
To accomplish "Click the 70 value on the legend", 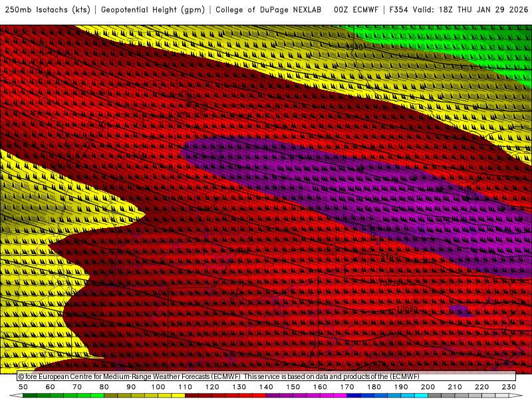I will pyautogui.click(x=77, y=387).
